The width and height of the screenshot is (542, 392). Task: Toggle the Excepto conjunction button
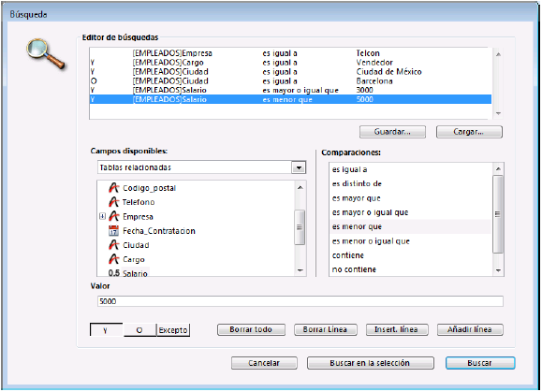(x=173, y=330)
